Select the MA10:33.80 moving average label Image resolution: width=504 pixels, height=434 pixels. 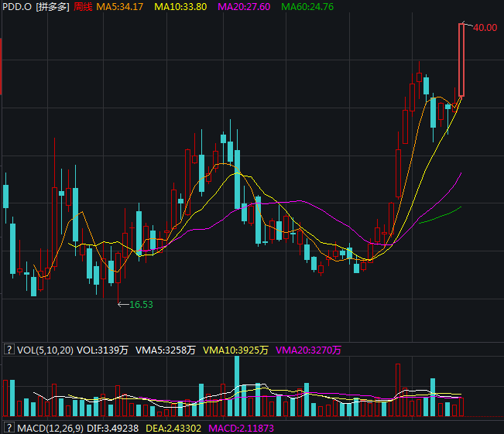(180, 7)
